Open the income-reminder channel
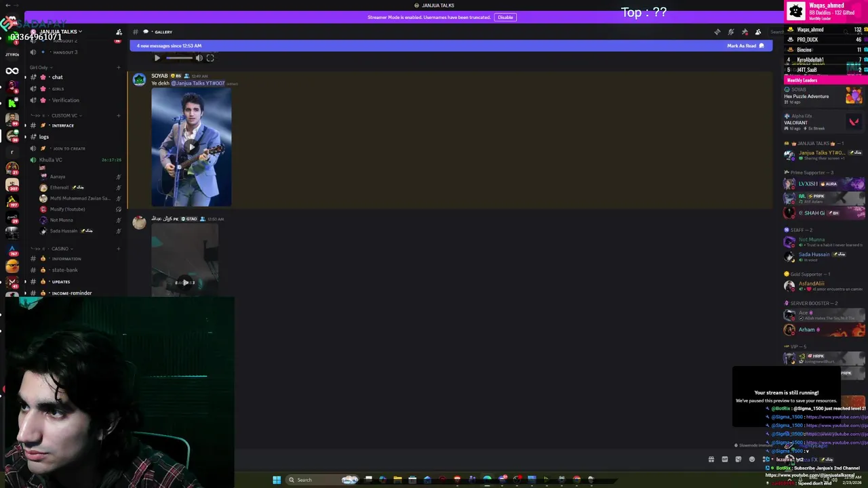This screenshot has width=868, height=488. click(71, 293)
